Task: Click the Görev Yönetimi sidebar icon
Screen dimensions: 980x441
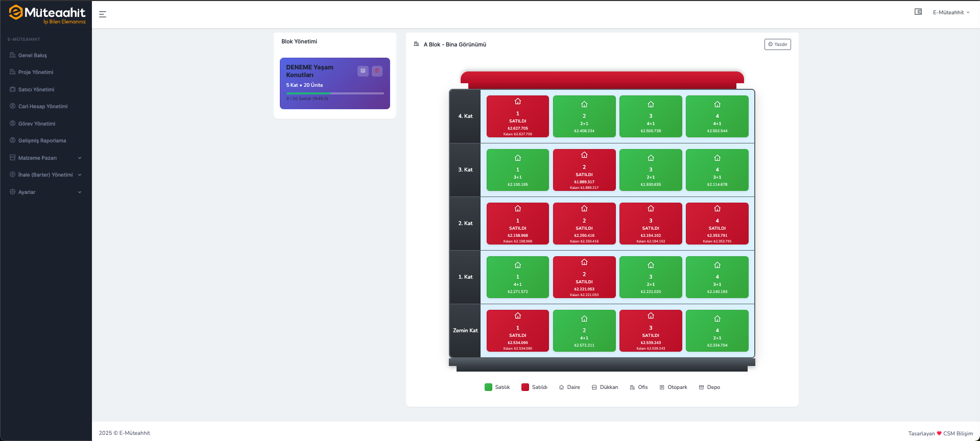Action: (x=13, y=124)
